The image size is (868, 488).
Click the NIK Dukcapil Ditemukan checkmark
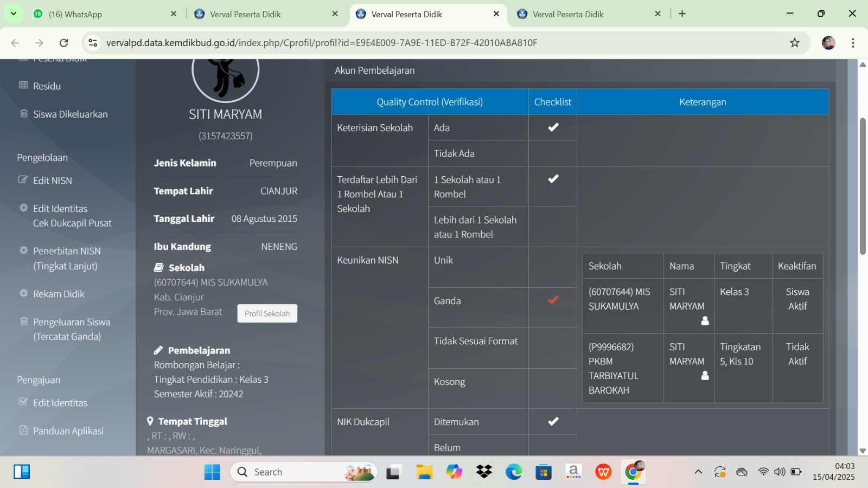click(553, 421)
